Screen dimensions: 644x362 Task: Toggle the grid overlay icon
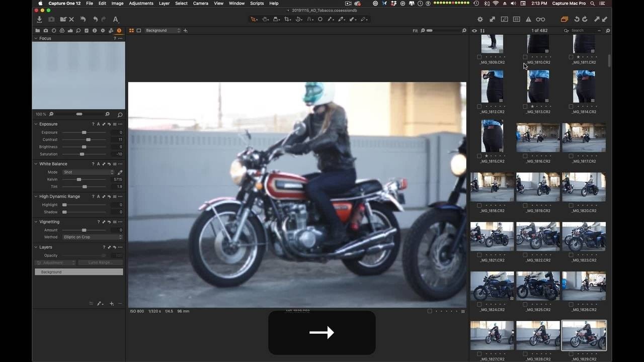[516, 19]
